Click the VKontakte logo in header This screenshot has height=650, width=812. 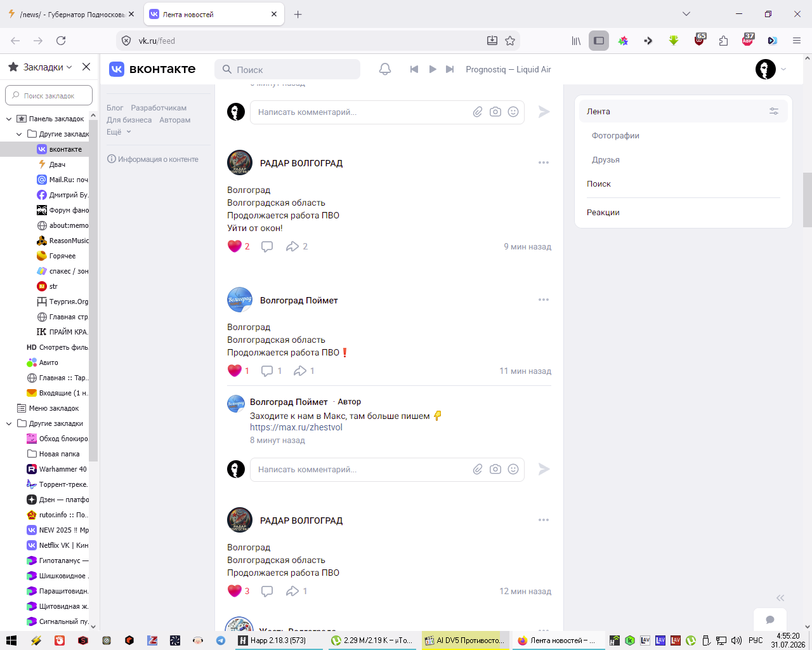[152, 69]
